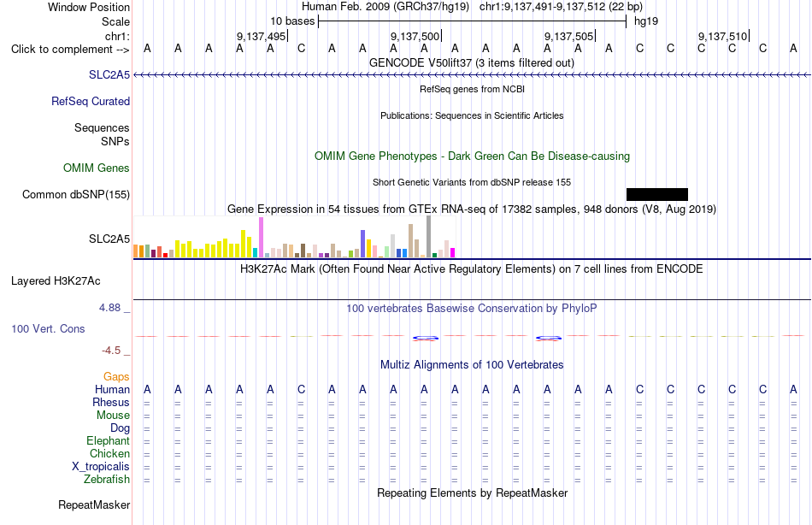Click the 'RefSeq genes from NCBI' title
The height and width of the screenshot is (525, 812).
point(473,89)
